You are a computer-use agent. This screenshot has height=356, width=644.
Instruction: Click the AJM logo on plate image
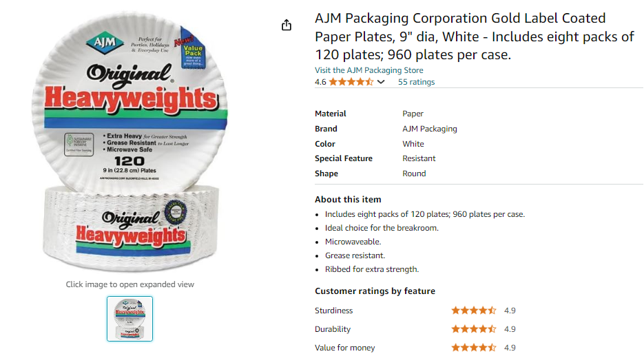tap(105, 42)
